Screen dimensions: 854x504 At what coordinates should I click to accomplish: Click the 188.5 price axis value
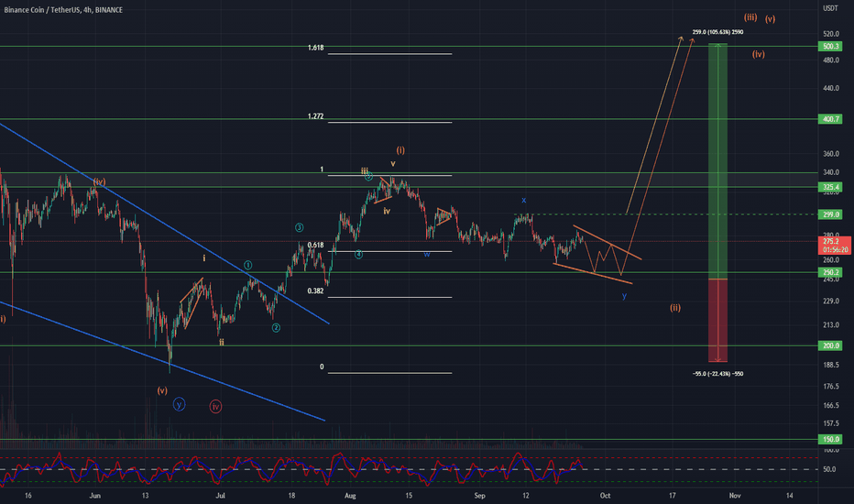831,365
